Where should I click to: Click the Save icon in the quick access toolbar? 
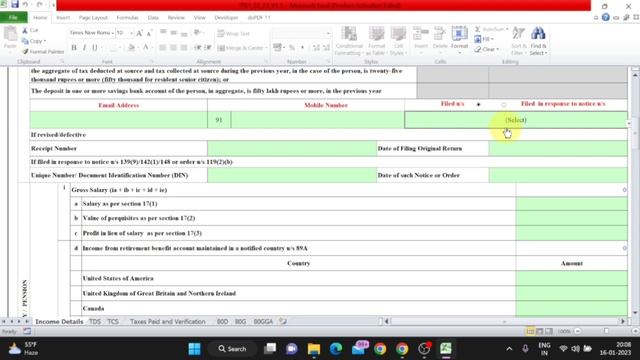coord(15,4)
